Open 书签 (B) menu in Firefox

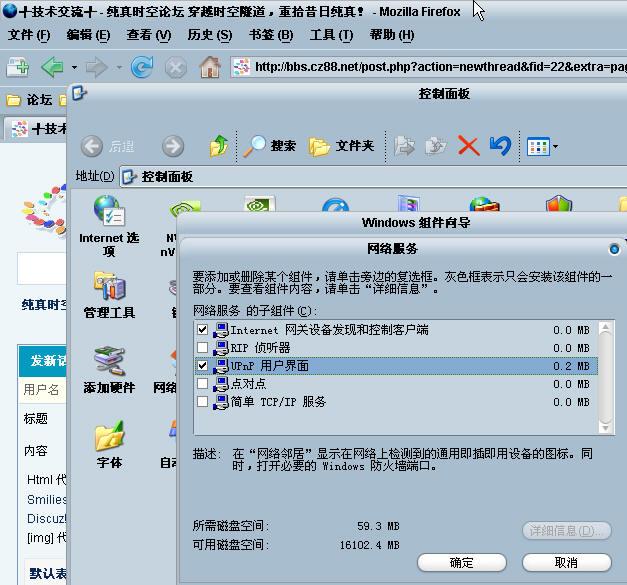coord(271,35)
